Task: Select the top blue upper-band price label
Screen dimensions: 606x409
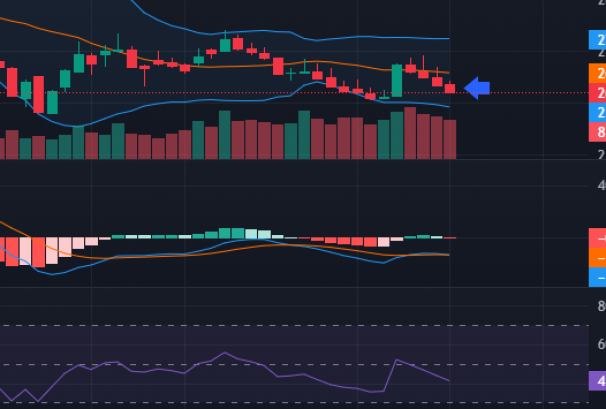Action: coord(598,41)
